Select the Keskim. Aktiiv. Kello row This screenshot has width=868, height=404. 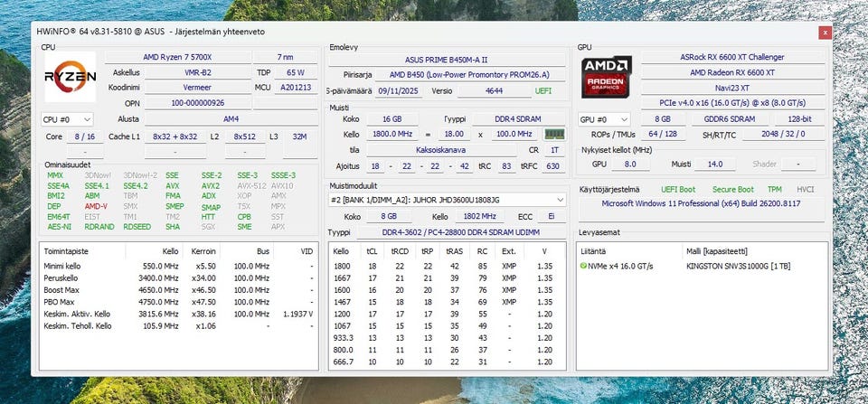tap(178, 314)
